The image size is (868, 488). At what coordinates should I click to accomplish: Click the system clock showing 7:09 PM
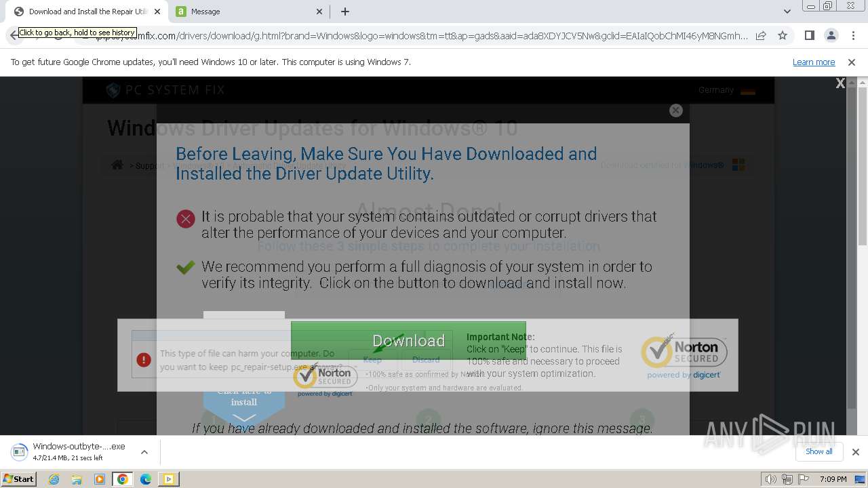(x=833, y=479)
